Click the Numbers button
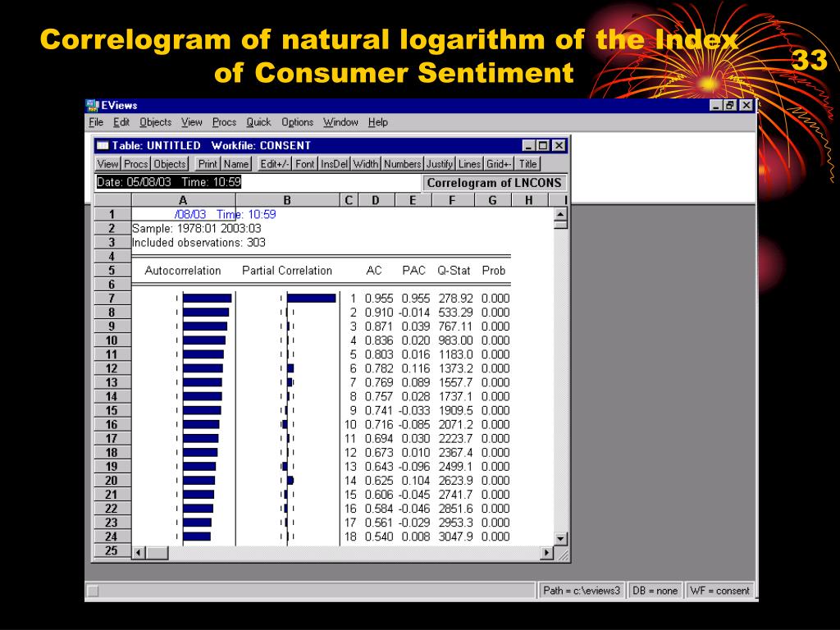Viewport: 840px width, 630px height. pyautogui.click(x=402, y=164)
